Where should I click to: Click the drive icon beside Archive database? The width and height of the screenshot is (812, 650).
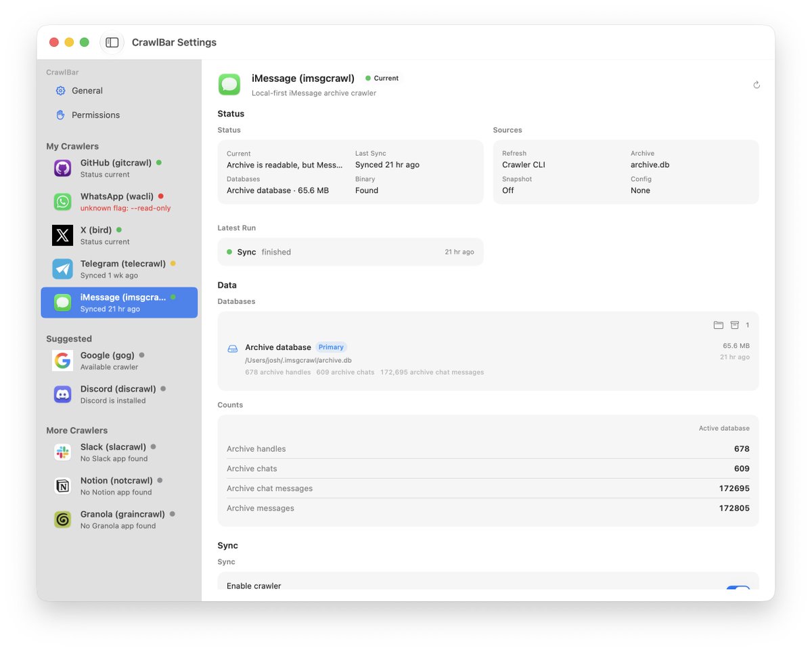(233, 349)
